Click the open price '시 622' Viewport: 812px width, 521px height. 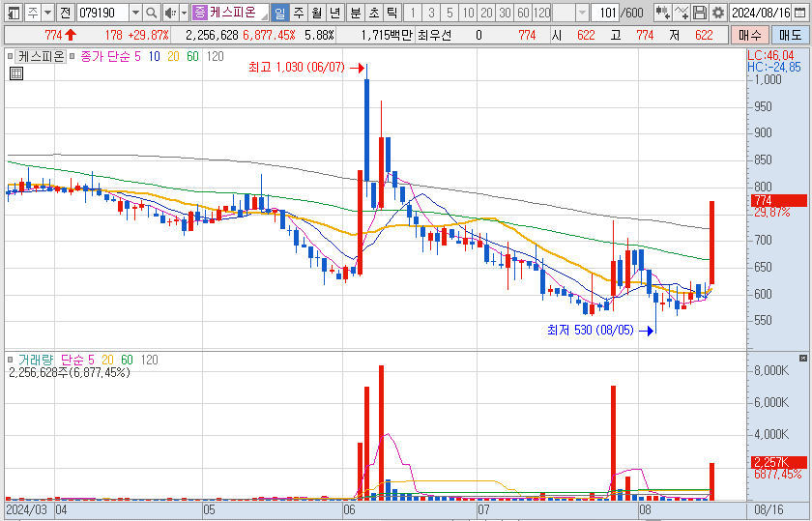pyautogui.click(x=574, y=35)
